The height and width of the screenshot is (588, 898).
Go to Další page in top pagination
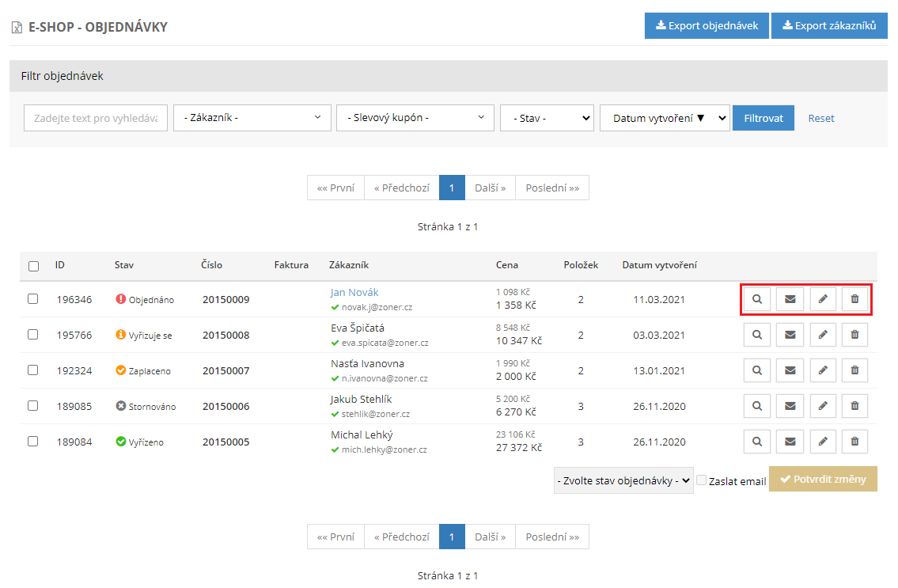[490, 188]
